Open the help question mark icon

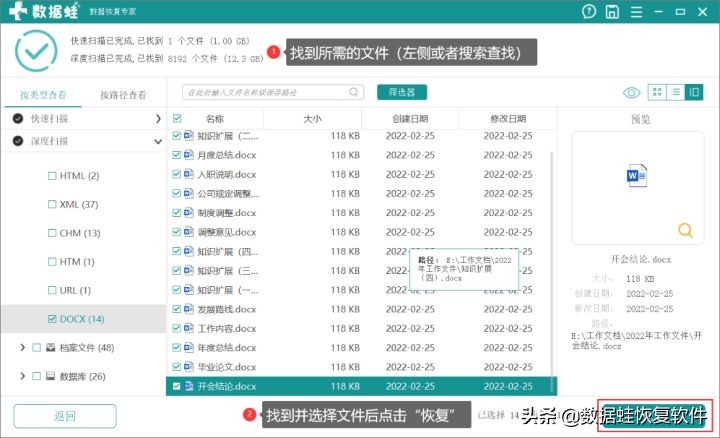[589, 11]
